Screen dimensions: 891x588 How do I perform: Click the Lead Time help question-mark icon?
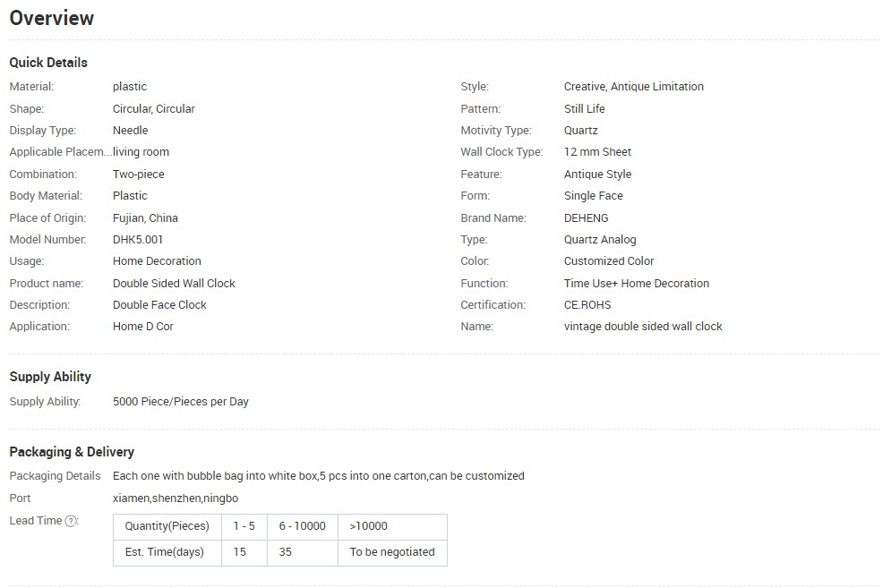[72, 521]
